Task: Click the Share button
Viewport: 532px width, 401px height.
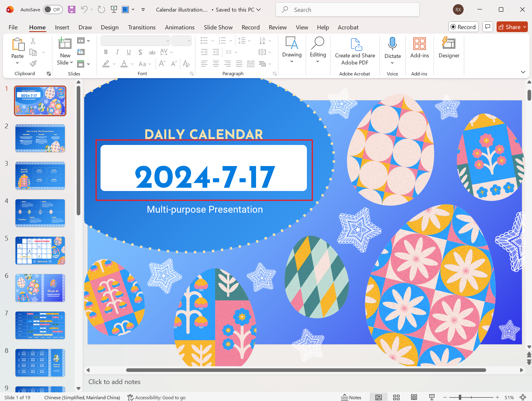Action: [x=512, y=27]
